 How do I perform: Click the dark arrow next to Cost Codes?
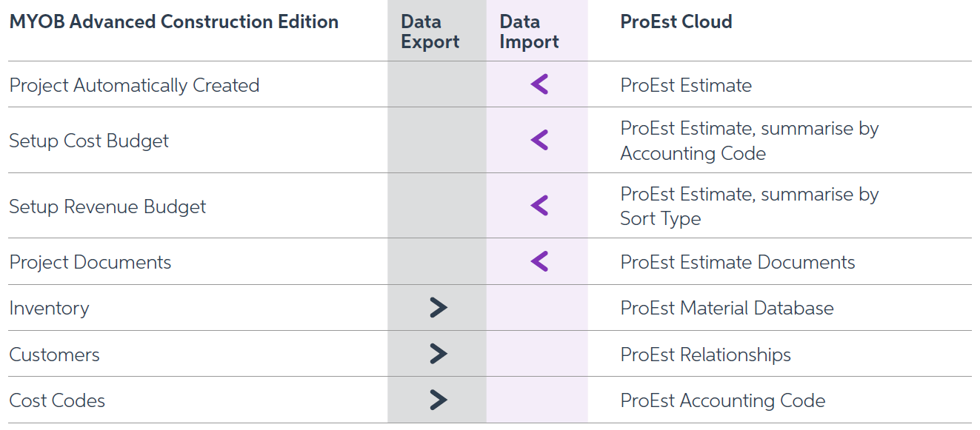tap(439, 400)
